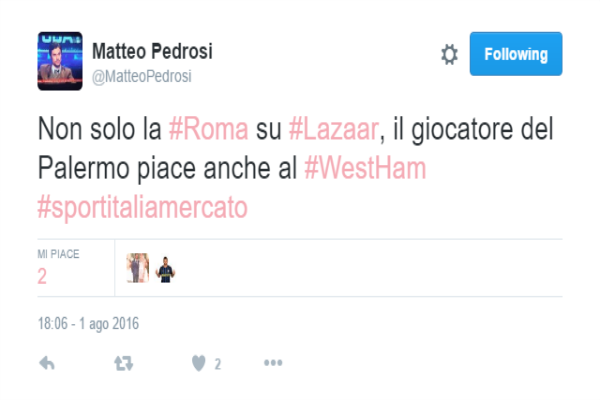Open the #Roma hashtag

click(209, 129)
